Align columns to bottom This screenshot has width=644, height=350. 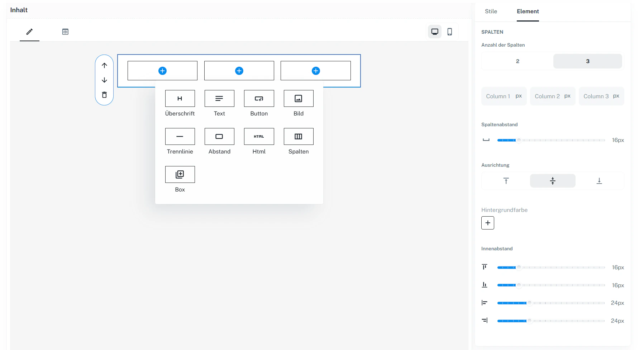[x=599, y=181]
